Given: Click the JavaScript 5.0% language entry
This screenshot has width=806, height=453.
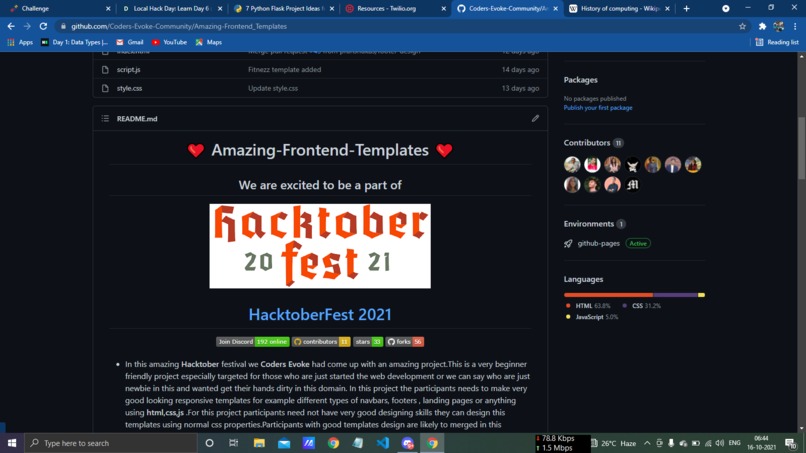Looking at the screenshot, I should (592, 317).
